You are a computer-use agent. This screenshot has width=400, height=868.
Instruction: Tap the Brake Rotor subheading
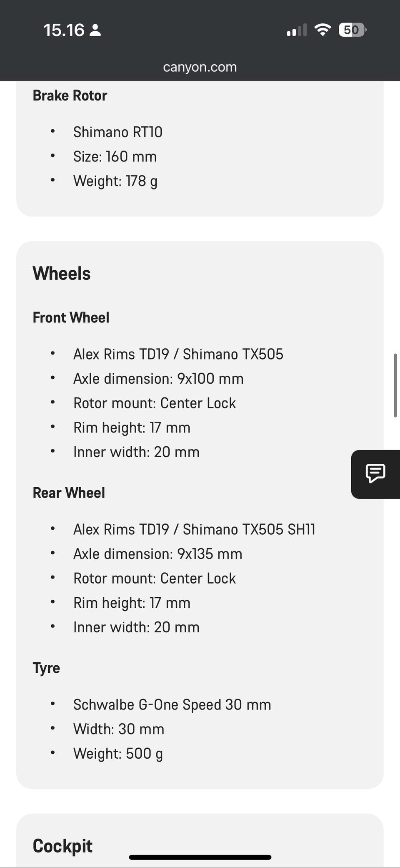(70, 96)
